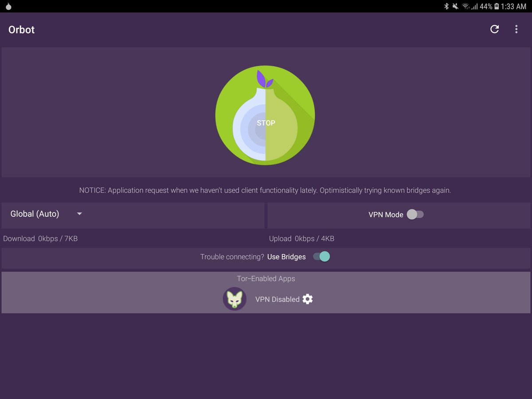
Task: Tap the Orbot onion notification icon
Action: [x=8, y=6]
